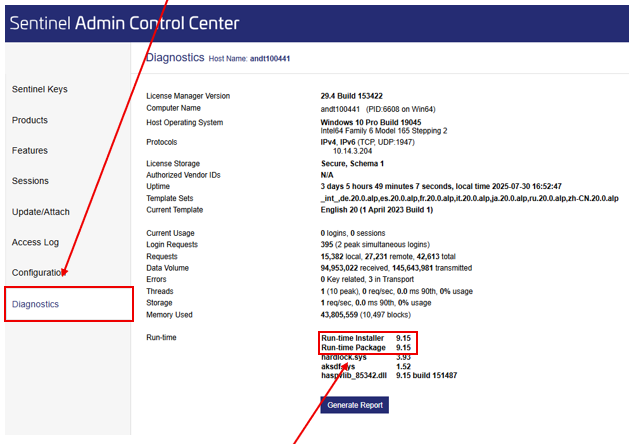This screenshot has height=444, width=636.
Task: Click the Threads label
Action: coord(159,291)
